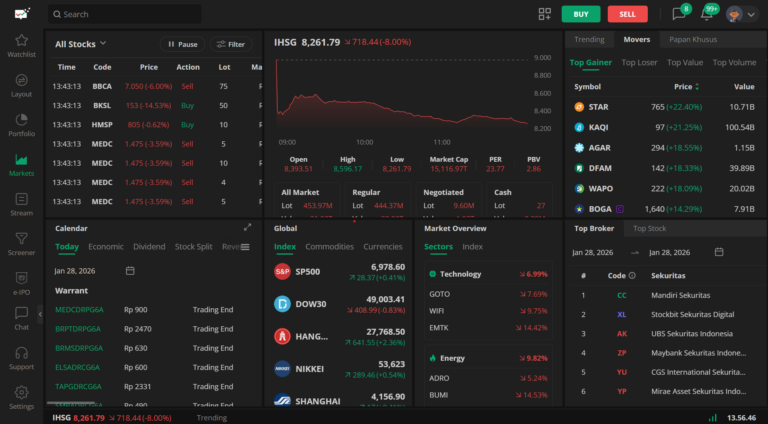Sort the Top Gainer list by Price
Viewport: 768px width, 424px height.
click(687, 86)
